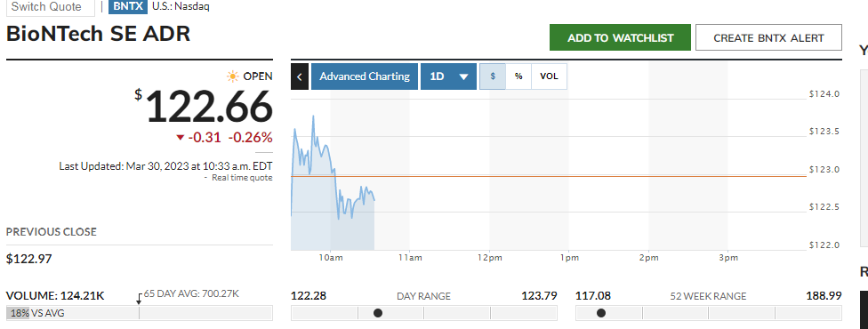
Task: Click the BioNTech SE ADR company title
Action: coord(98,35)
